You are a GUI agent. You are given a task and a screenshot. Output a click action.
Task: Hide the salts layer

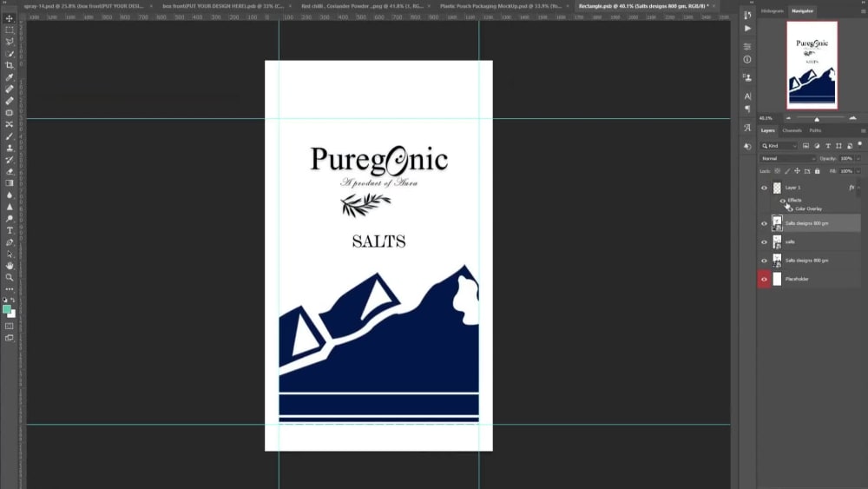(x=764, y=242)
